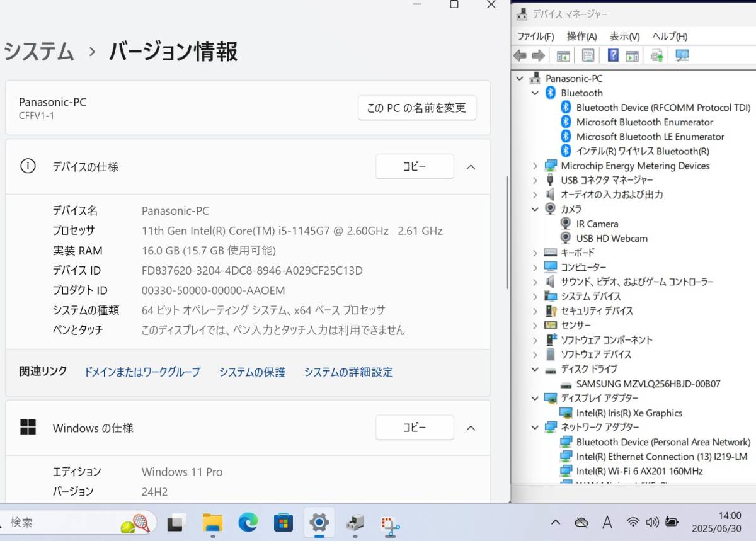The image size is (756, 541).
Task: Collapse the デバイスの仕様 section chevron
Action: click(471, 167)
